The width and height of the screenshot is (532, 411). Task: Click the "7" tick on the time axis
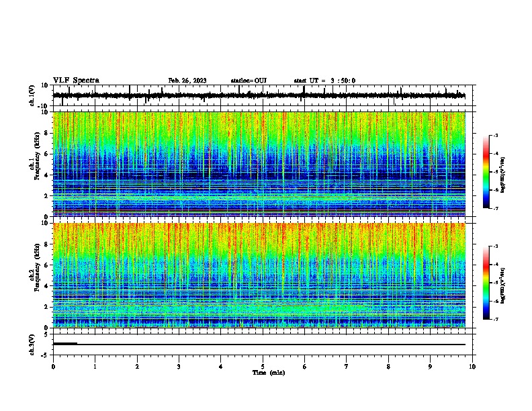pos(347,367)
